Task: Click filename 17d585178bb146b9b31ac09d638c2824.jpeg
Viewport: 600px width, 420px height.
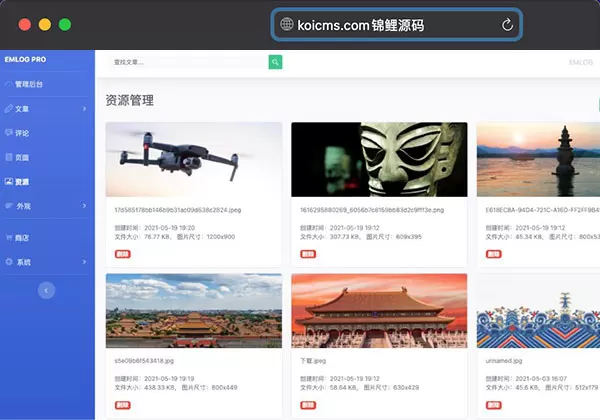Action: (178, 210)
